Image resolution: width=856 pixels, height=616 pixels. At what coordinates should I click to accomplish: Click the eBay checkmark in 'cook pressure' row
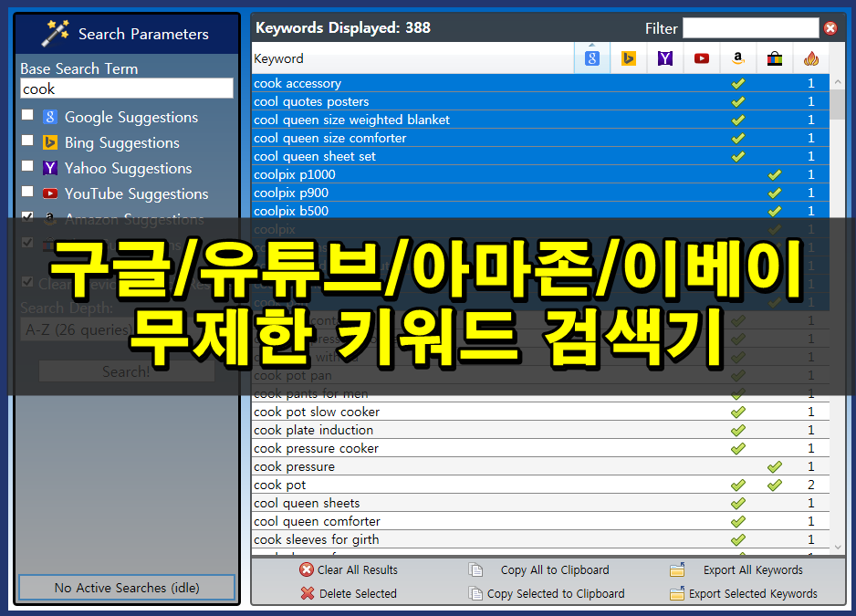point(774,466)
